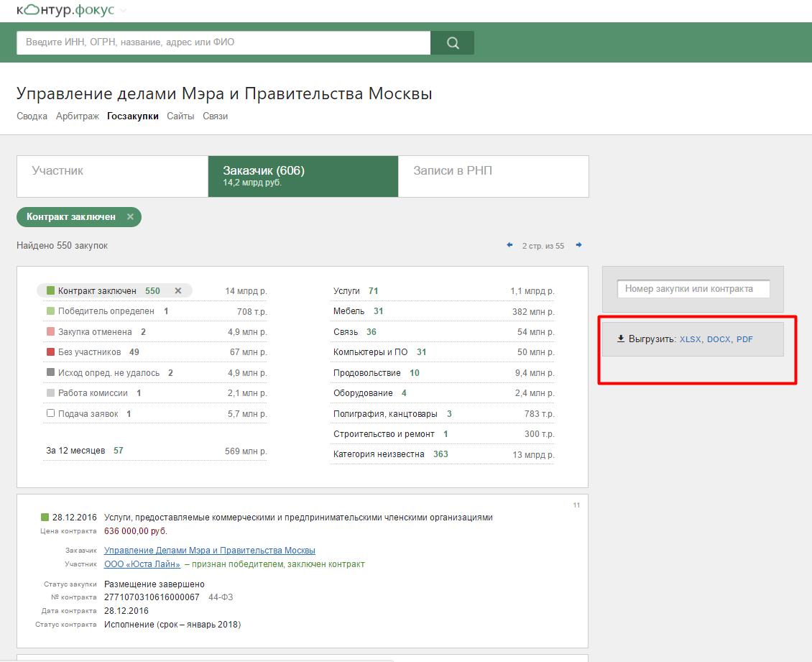Remove the 'Контракт заключен' filter chip with its X
The width and height of the screenshot is (812, 662).
(131, 217)
